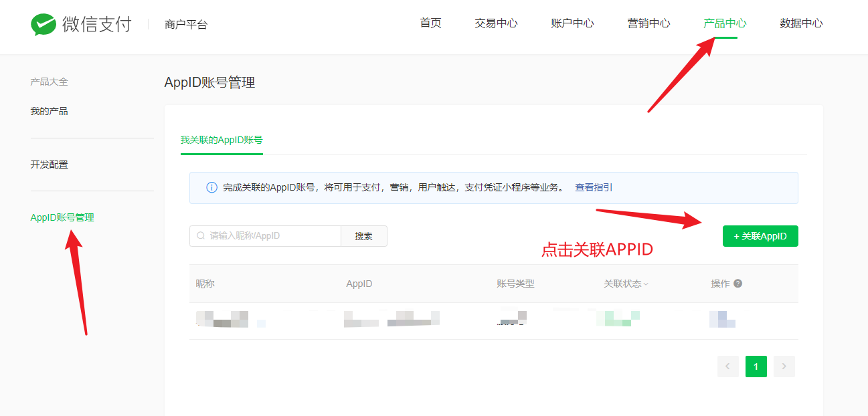Go to next page arrow

pos(784,367)
